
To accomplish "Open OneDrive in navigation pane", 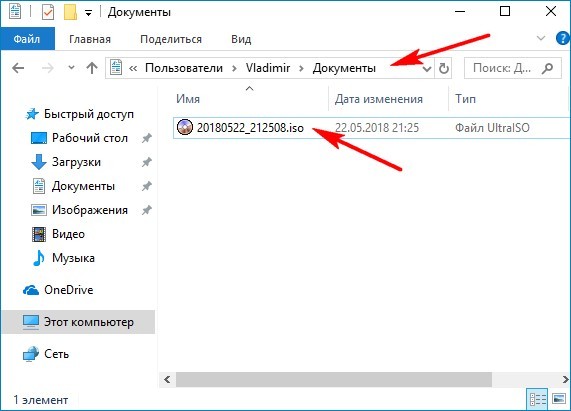I will point(68,290).
